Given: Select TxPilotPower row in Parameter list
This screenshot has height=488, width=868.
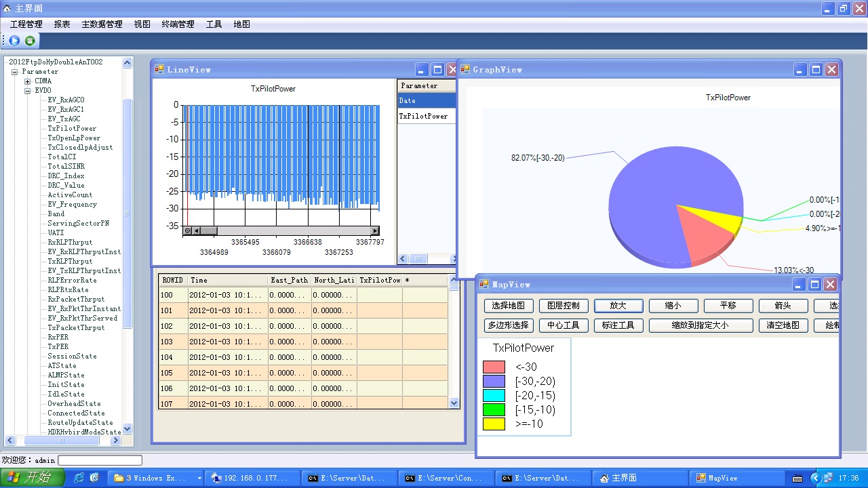Looking at the screenshot, I should click(427, 116).
